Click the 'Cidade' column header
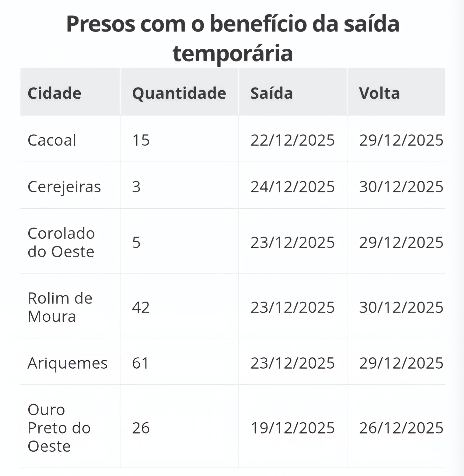The height and width of the screenshot is (476, 464). [54, 93]
